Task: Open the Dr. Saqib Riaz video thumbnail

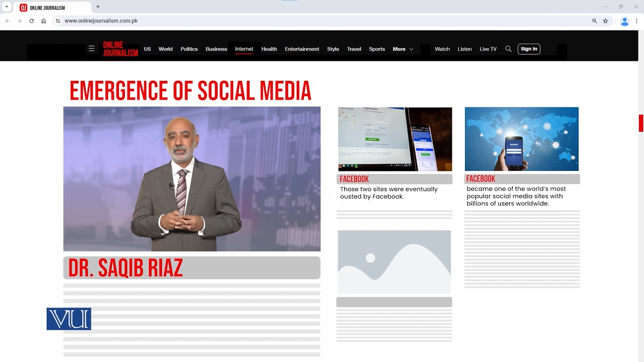Action: pyautogui.click(x=192, y=179)
